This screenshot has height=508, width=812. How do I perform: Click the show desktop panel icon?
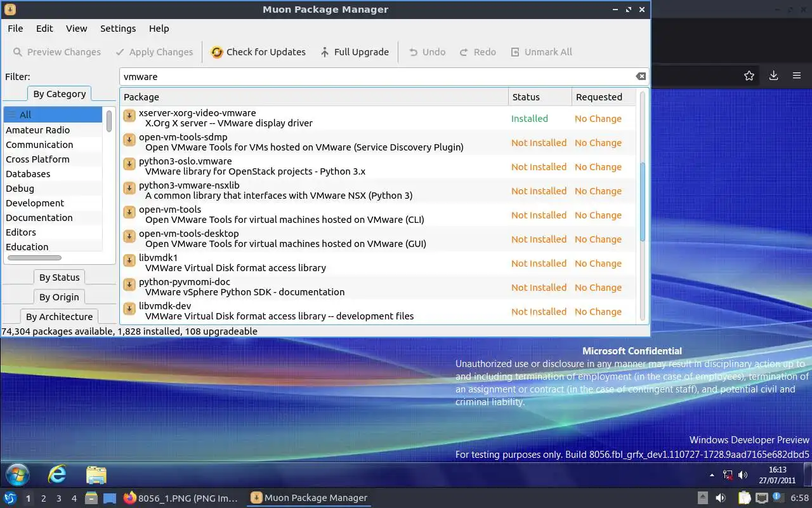point(110,498)
